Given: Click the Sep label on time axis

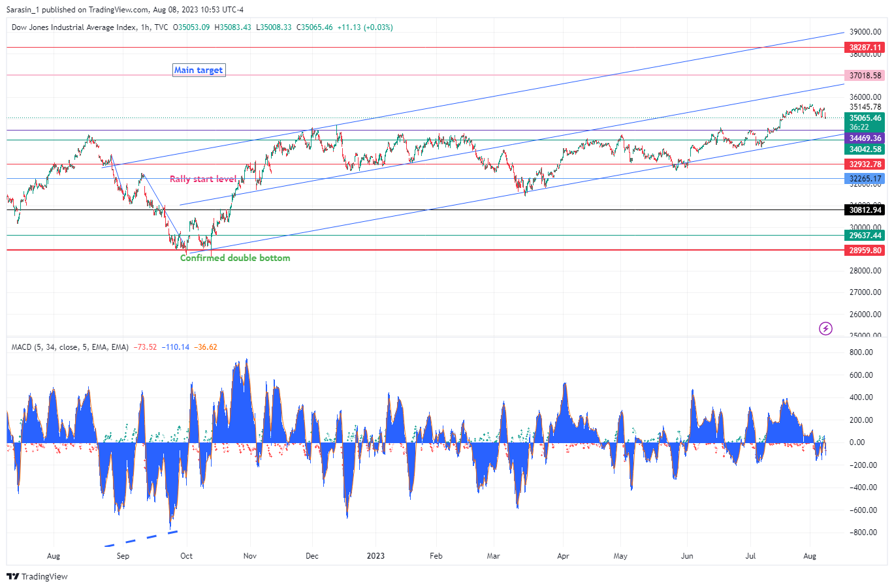Looking at the screenshot, I should point(123,556).
